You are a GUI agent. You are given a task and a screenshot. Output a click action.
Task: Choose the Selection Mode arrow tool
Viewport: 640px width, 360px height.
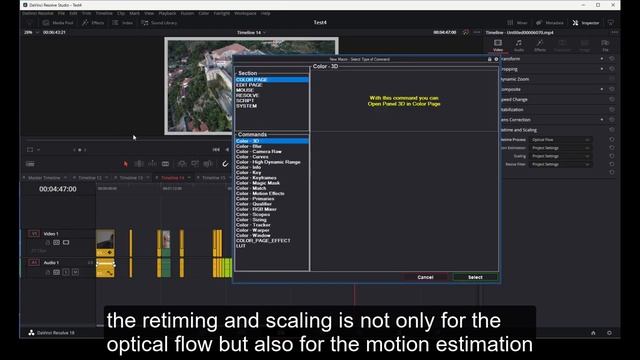pyautogui.click(x=125, y=164)
